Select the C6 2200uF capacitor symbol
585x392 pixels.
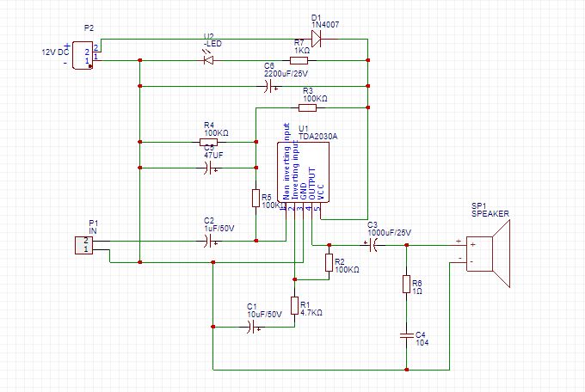(x=270, y=87)
